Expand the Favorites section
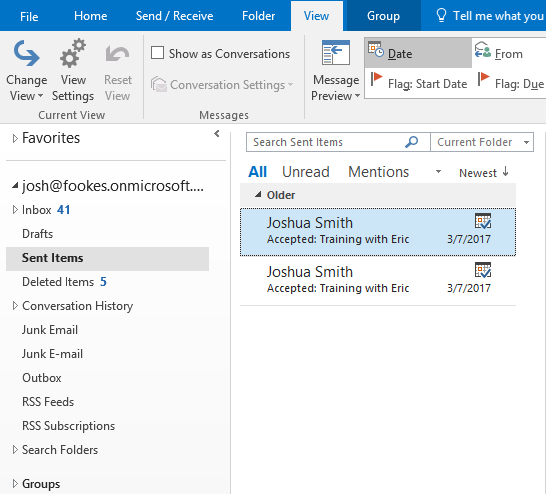The image size is (546, 494). 15,139
